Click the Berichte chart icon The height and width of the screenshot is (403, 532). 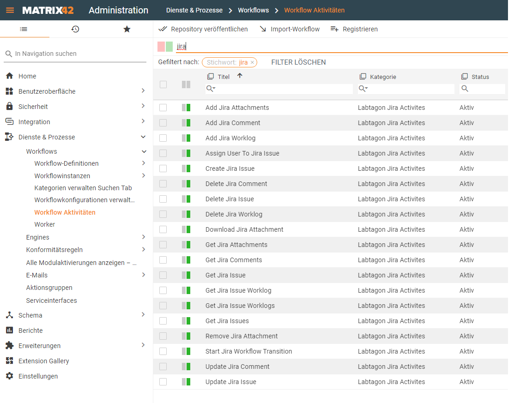(9, 331)
